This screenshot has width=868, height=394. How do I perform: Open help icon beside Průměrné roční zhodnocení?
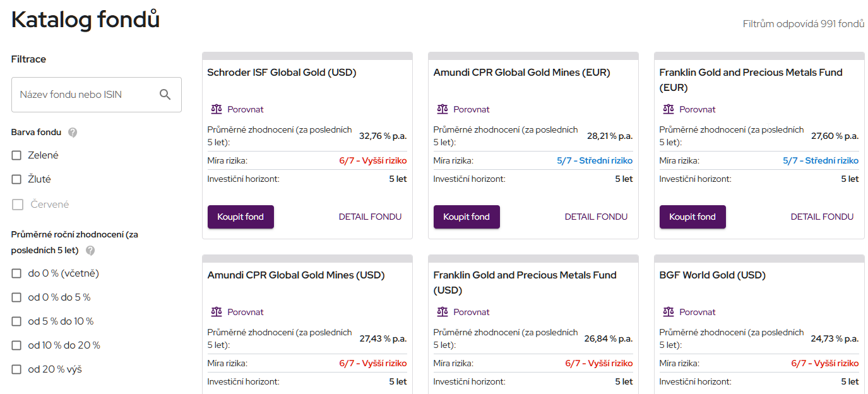click(90, 251)
